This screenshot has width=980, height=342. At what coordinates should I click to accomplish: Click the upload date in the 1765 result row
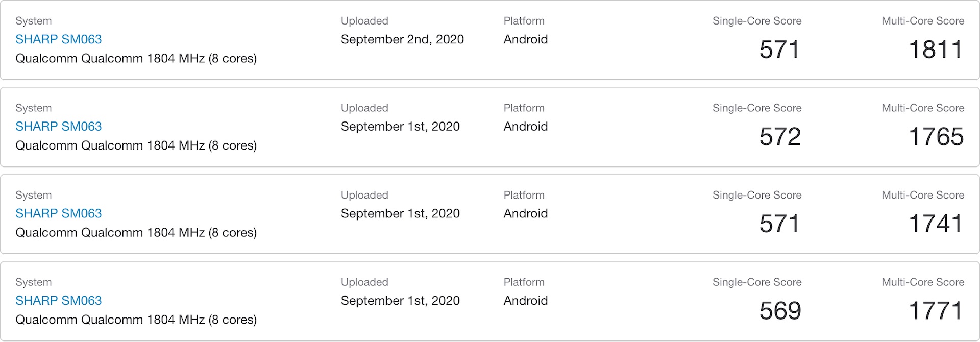click(400, 127)
